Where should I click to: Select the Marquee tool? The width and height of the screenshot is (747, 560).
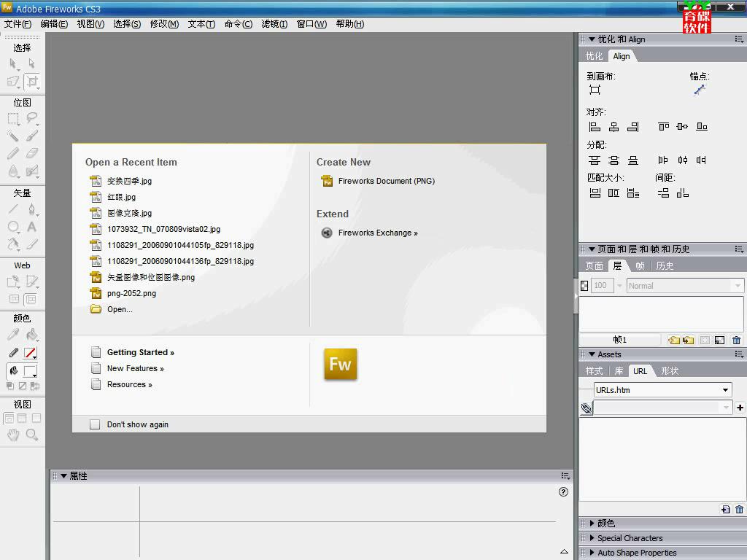coord(13,119)
